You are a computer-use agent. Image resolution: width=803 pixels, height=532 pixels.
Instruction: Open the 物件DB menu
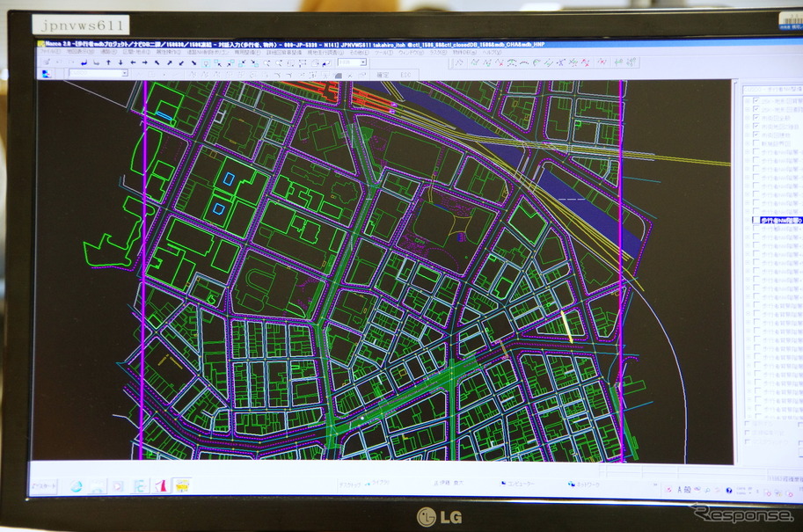pos(464,52)
